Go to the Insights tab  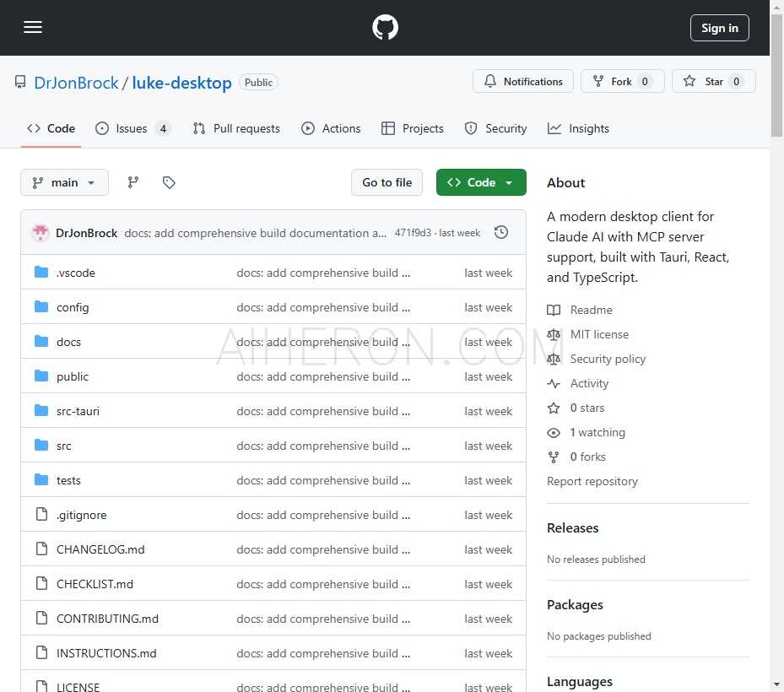pos(579,128)
